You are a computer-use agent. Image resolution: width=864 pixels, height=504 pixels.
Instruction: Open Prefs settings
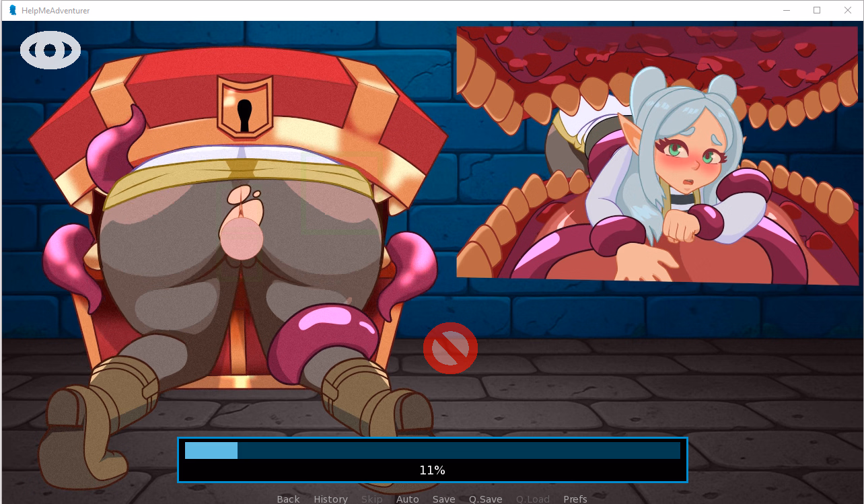[x=575, y=499]
